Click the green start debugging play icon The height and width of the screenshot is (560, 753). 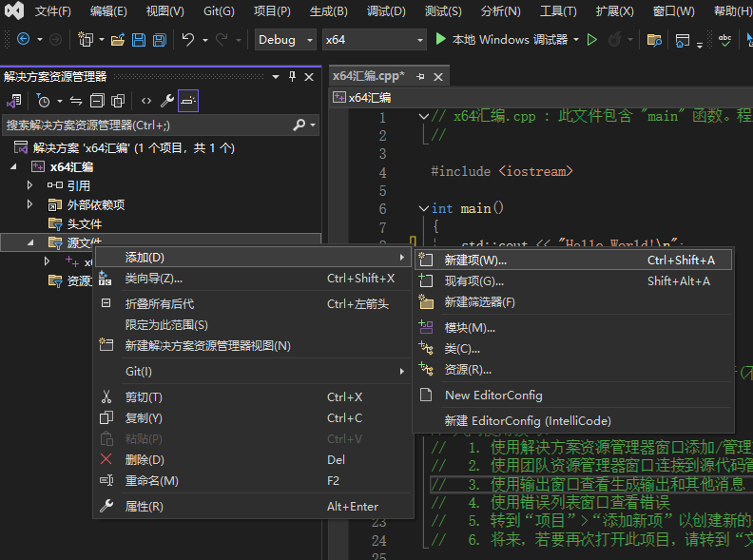pos(440,39)
